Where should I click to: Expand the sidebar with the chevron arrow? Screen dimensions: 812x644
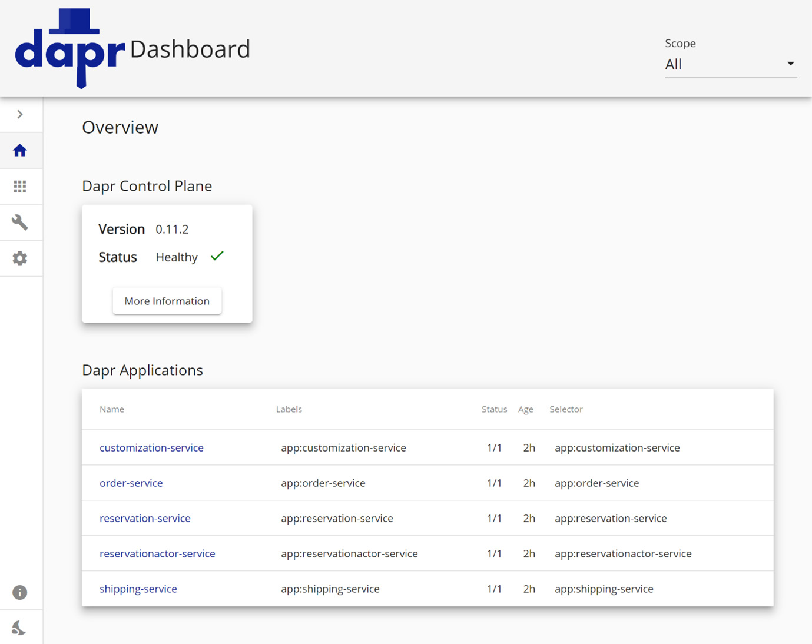click(x=20, y=114)
